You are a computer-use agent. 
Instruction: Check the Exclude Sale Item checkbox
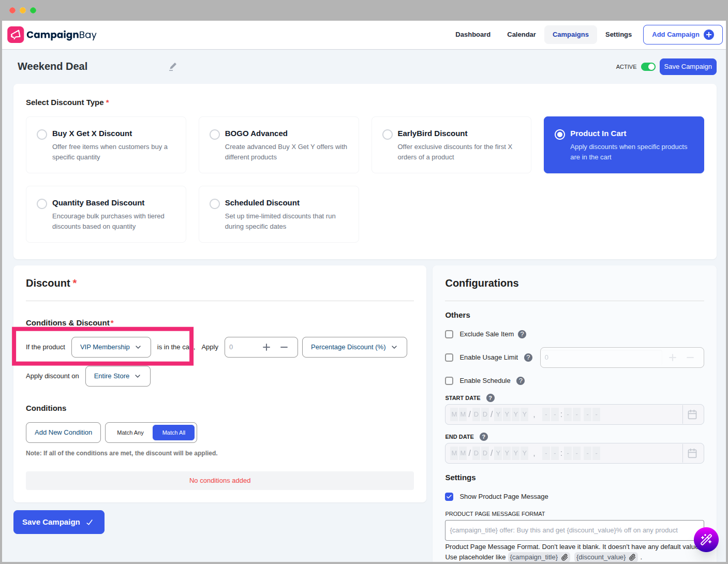449,334
